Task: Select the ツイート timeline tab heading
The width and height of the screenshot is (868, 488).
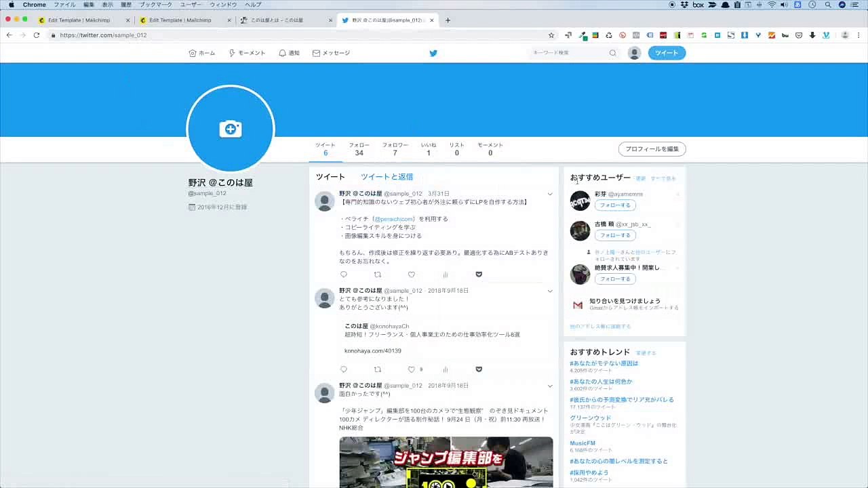Action: [330, 177]
